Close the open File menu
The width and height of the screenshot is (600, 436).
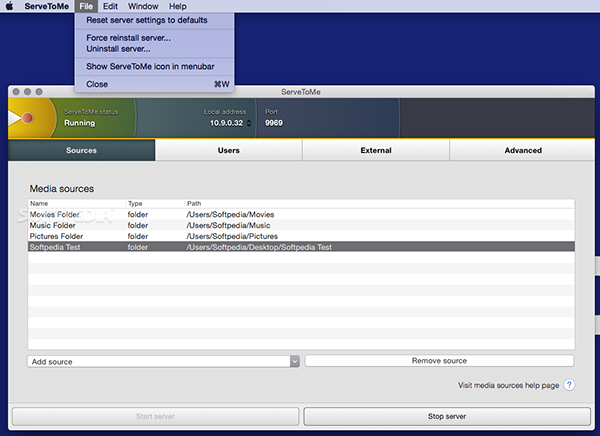(x=86, y=6)
